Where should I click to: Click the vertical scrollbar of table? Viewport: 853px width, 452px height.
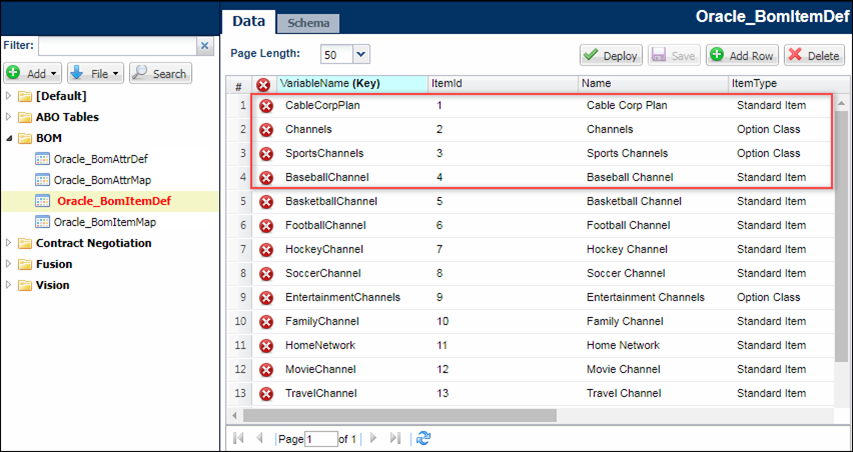tap(841, 237)
